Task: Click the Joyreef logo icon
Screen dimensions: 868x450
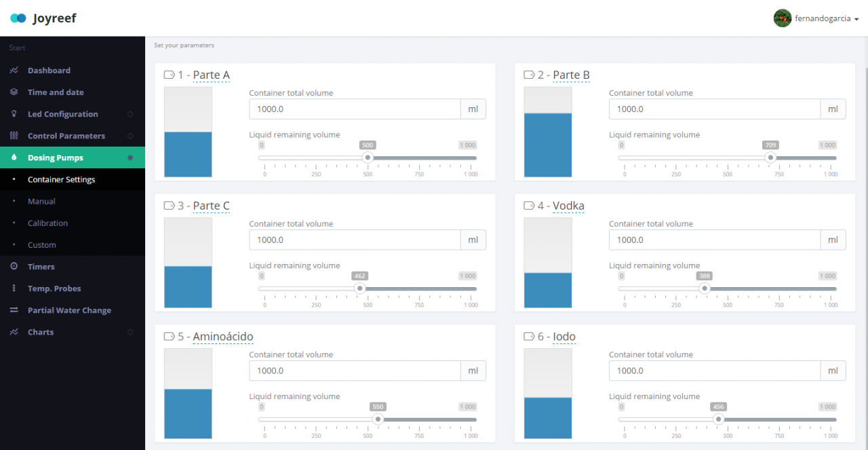Action: click(x=18, y=18)
